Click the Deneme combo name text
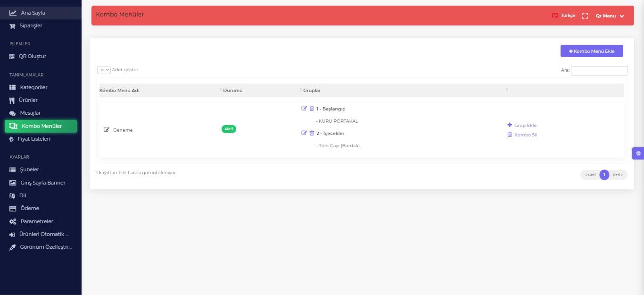This screenshot has height=295, width=644. click(x=123, y=130)
